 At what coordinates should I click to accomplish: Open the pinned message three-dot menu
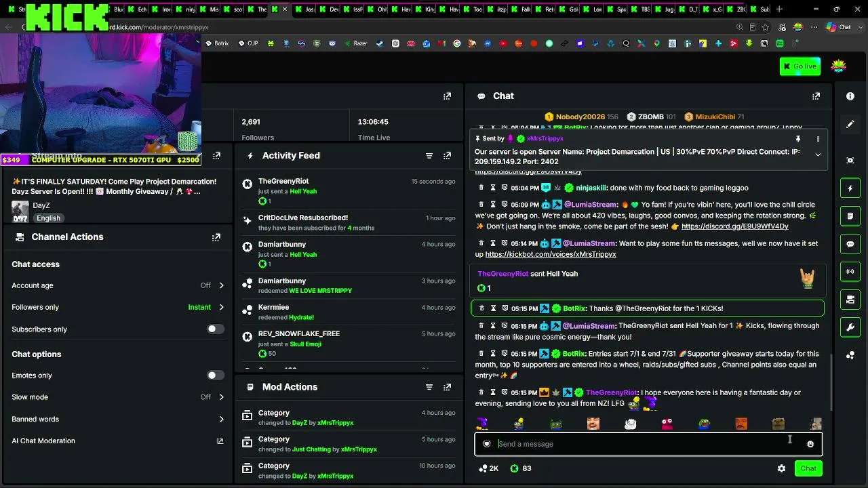[818, 139]
